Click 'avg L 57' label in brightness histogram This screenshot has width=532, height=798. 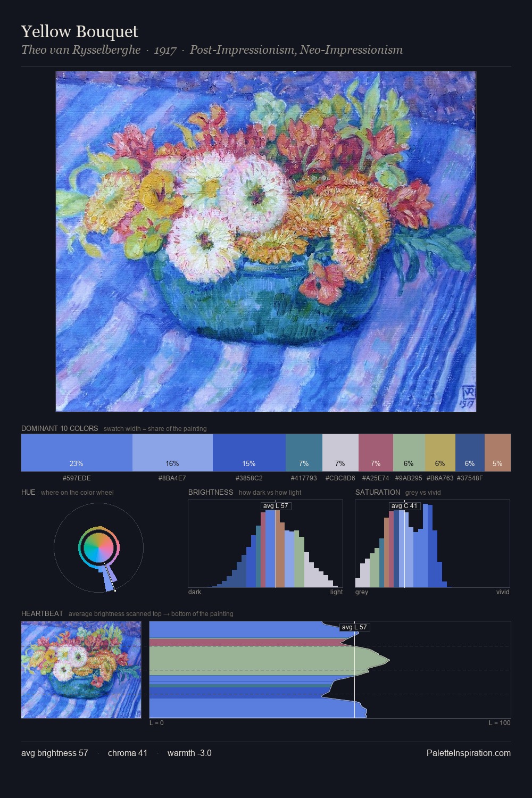coord(276,506)
